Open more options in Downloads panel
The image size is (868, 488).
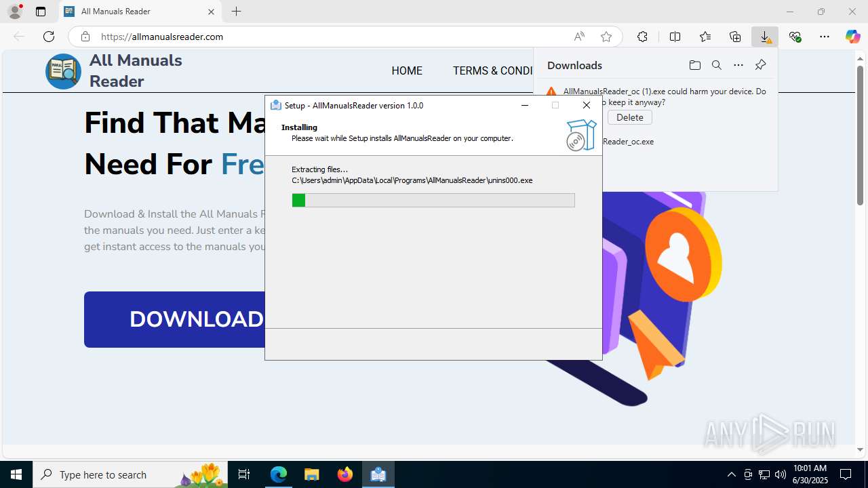tap(738, 65)
